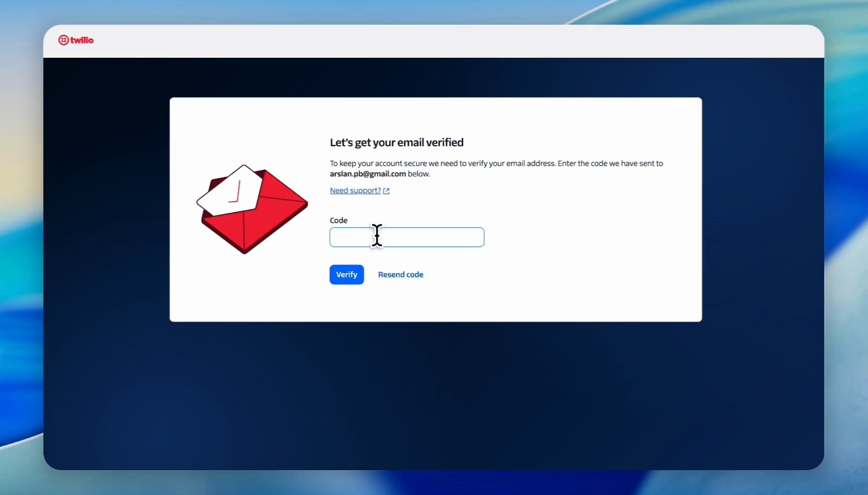
Task: Click the heading Let's get your email verified
Action: (x=396, y=143)
